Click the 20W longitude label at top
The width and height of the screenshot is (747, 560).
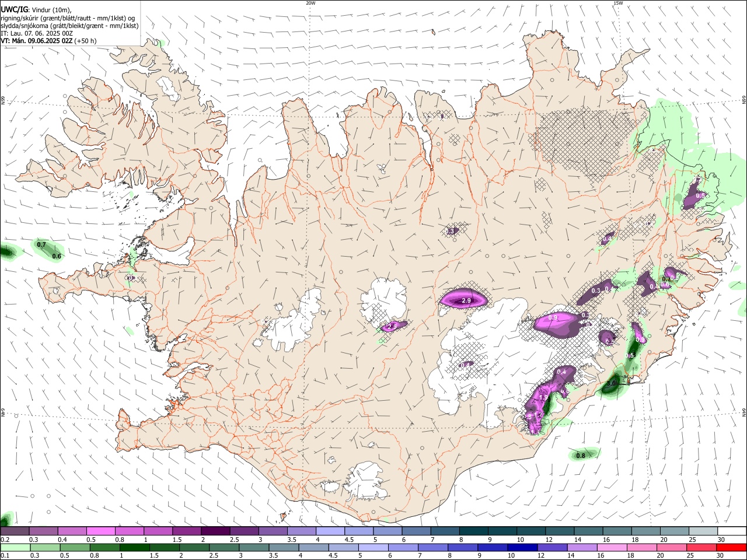click(310, 3)
